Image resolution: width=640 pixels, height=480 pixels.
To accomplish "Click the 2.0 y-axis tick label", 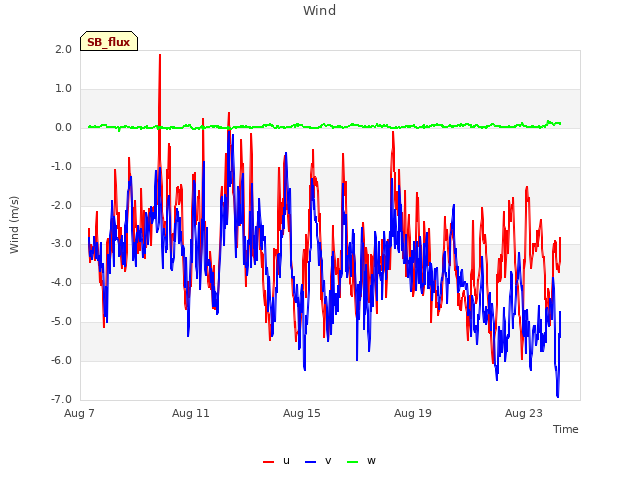I will click(63, 49).
